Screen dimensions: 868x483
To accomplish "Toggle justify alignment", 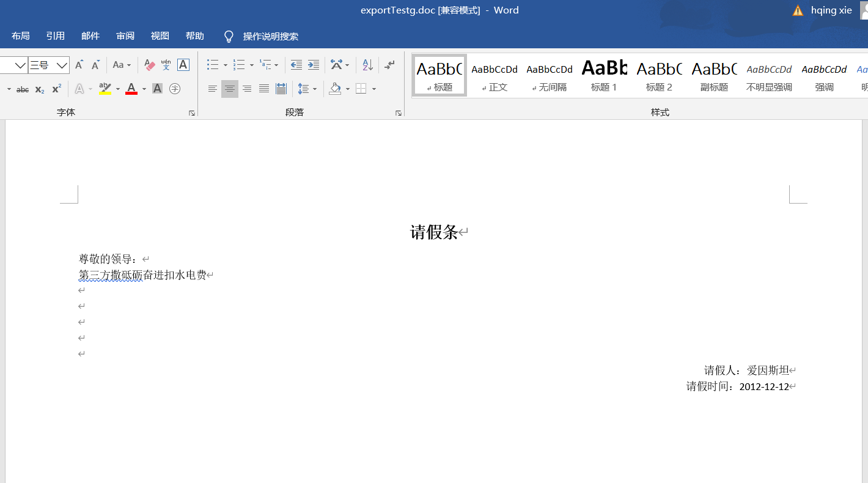I will click(263, 89).
